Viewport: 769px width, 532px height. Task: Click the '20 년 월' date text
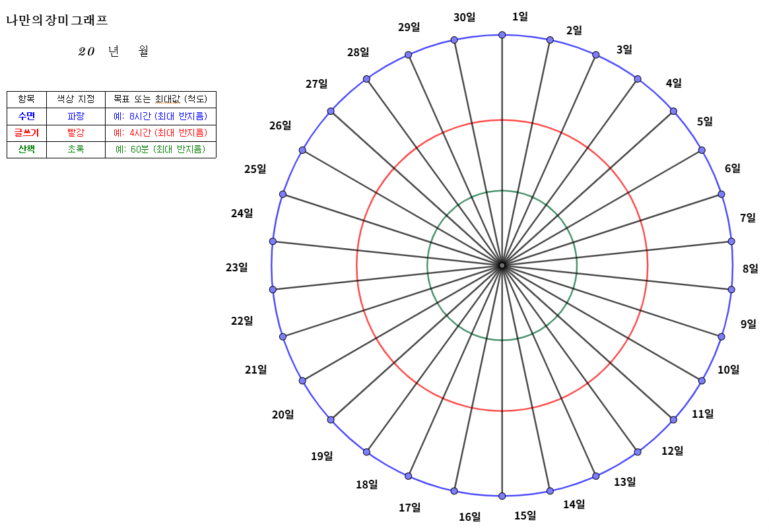[114, 51]
